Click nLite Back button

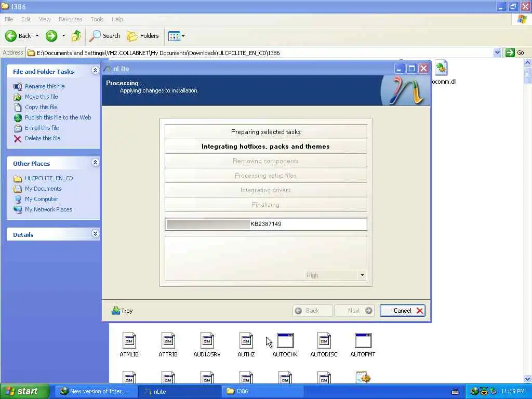(x=312, y=311)
